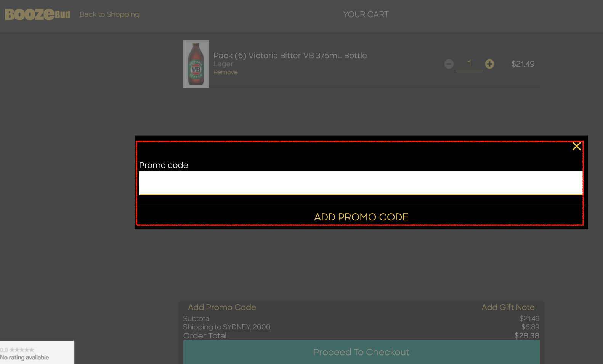Go Back to Shopping
Viewport: 603px width, 364px height.
109,14
